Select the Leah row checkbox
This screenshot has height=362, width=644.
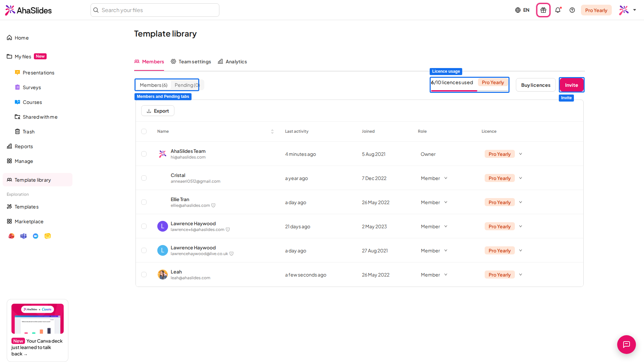(144, 275)
